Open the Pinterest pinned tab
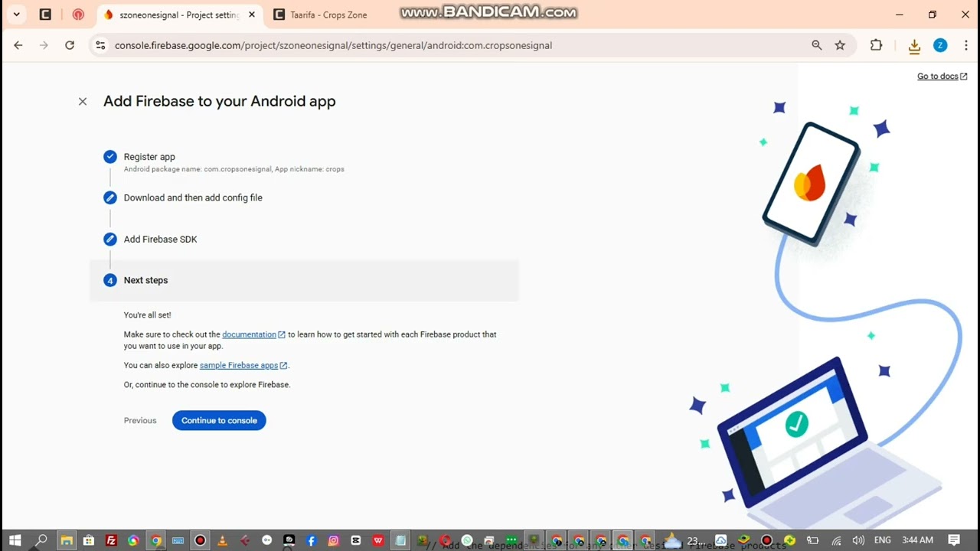 click(x=78, y=15)
